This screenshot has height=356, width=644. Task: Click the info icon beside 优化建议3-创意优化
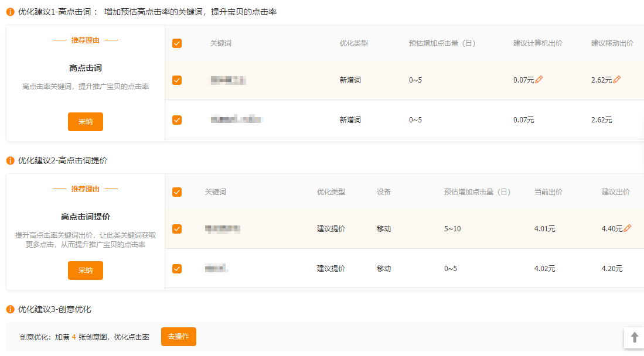[11, 309]
